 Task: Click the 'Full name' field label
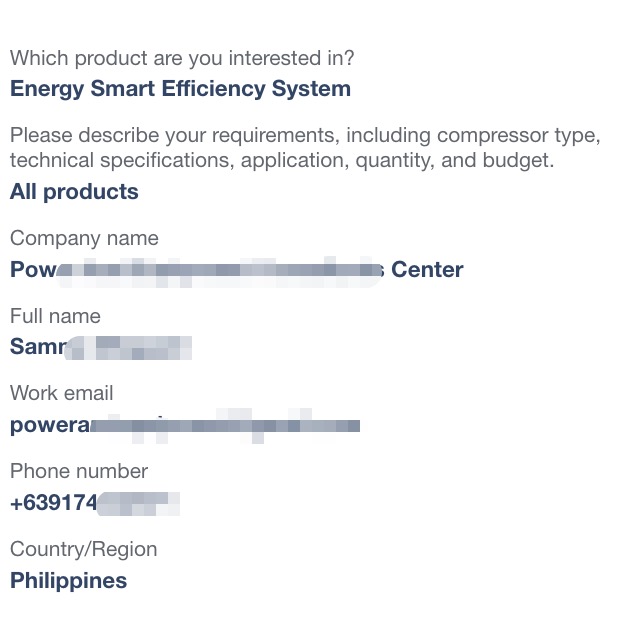click(55, 316)
